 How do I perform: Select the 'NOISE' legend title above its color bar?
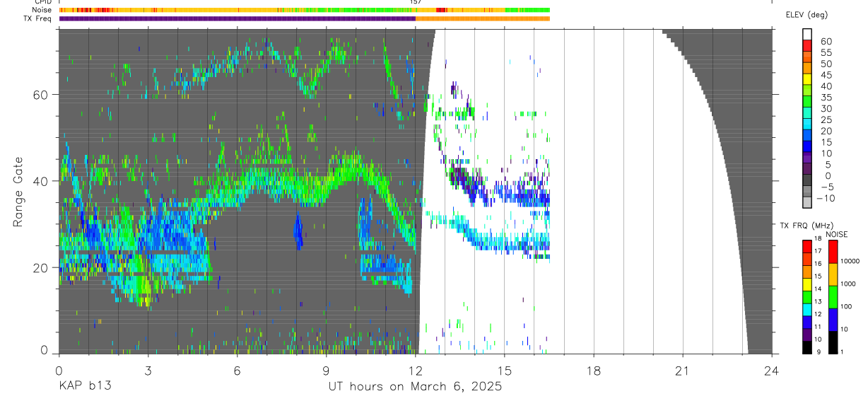(x=836, y=234)
